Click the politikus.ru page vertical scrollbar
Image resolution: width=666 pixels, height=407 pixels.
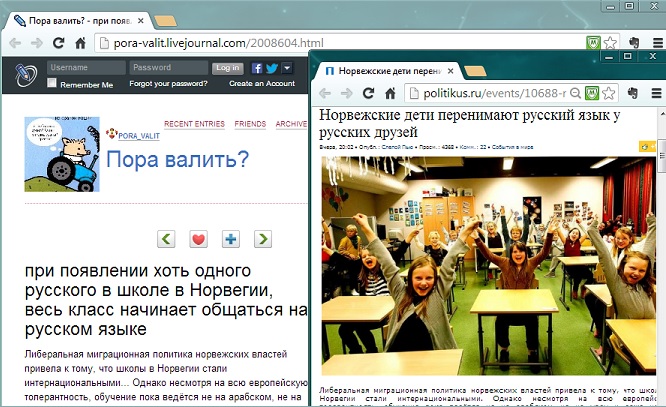pos(661,250)
